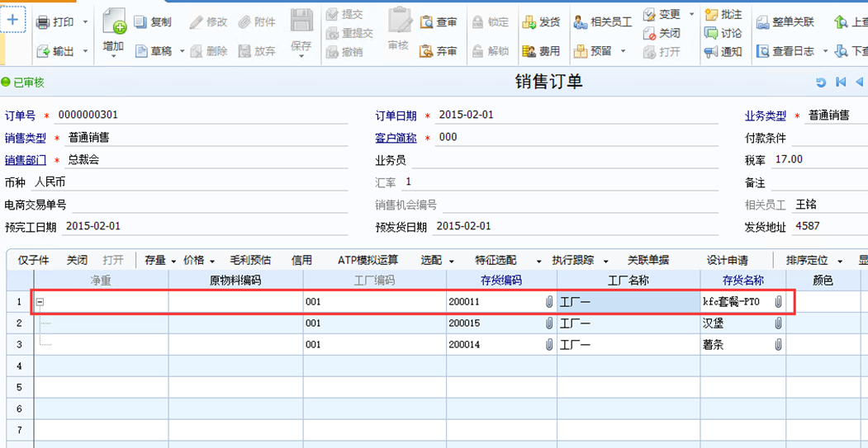Click the 关联单据 button
The image size is (868, 448).
[647, 261]
